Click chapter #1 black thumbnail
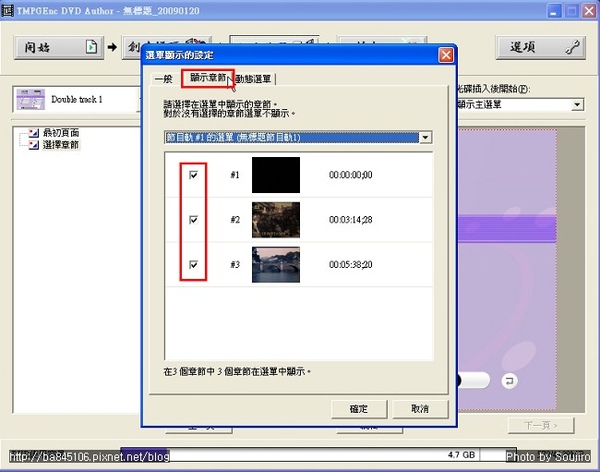Image resolution: width=600 pixels, height=472 pixels. [x=276, y=175]
